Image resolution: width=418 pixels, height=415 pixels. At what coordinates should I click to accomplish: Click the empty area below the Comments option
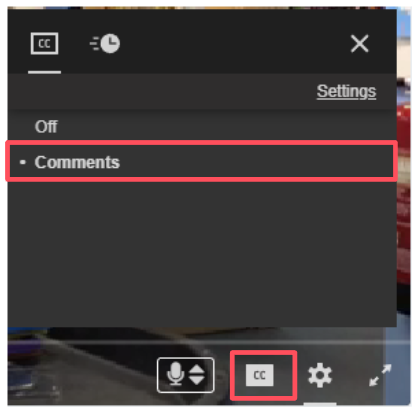click(202, 253)
